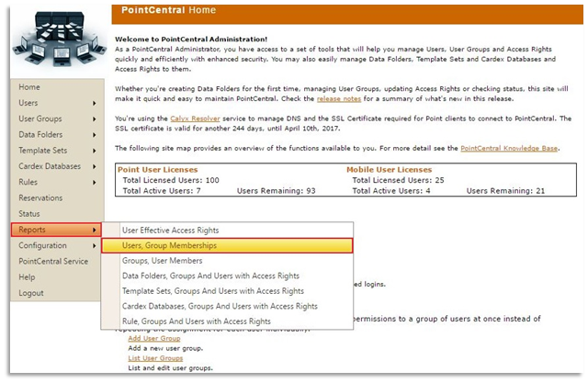This screenshot has width=588, height=383.
Task: Click the PointCentral Home header title
Action: click(x=168, y=10)
